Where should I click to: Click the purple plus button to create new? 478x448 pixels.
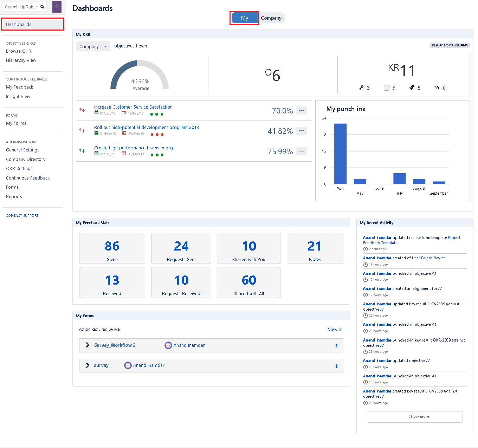[57, 7]
